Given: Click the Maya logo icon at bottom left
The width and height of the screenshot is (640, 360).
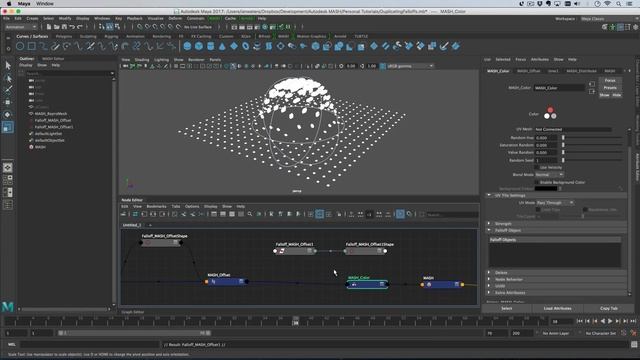Looking at the screenshot, I should click(x=8, y=307).
